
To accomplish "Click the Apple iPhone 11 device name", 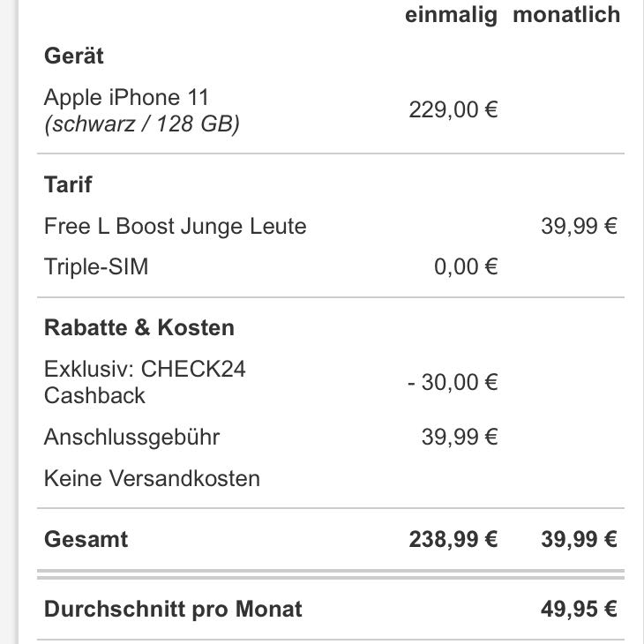I will (126, 97).
